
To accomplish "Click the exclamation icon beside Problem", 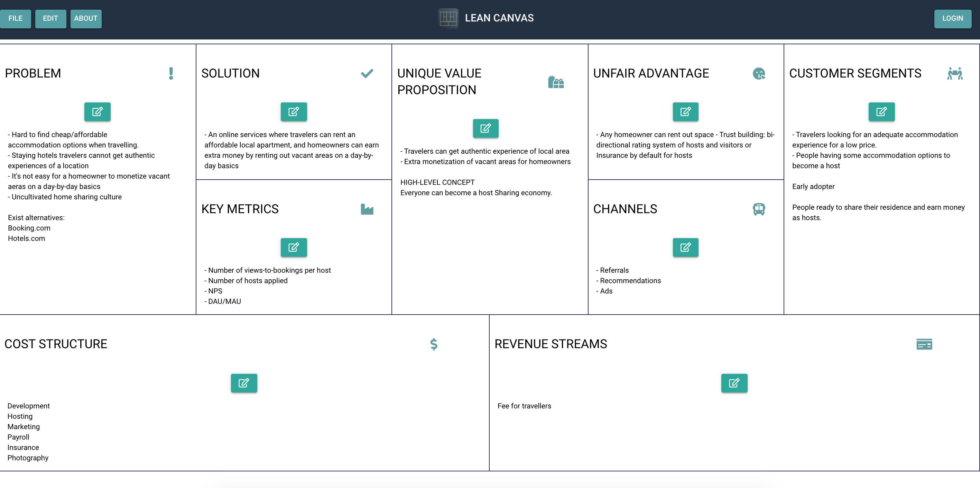I will pos(170,73).
